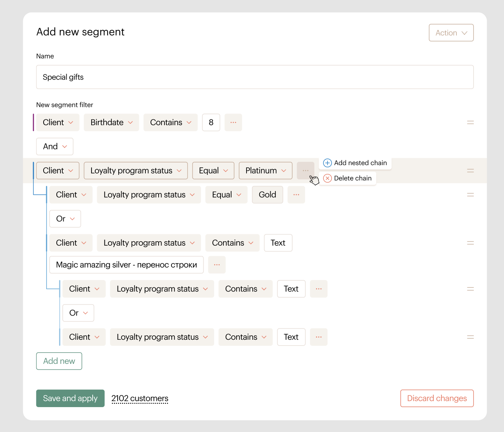504x432 pixels.
Task: Click drag handle on the Platinum row
Action: click(470, 171)
